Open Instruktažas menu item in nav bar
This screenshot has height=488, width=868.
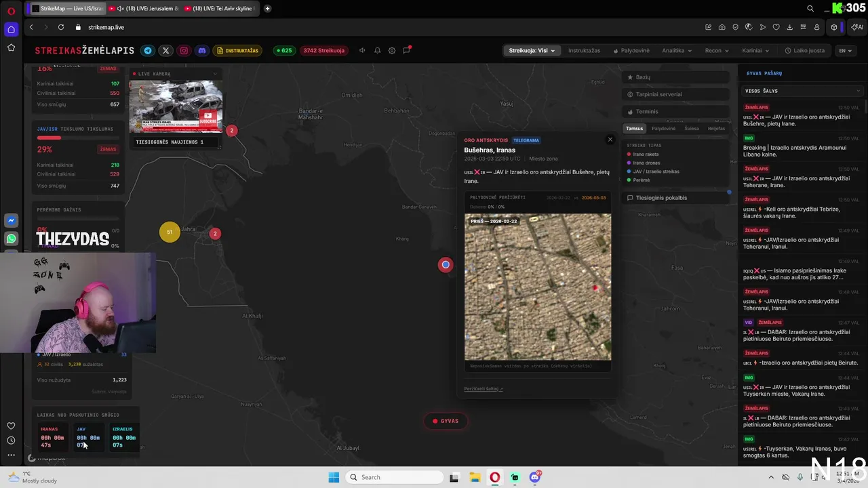(584, 50)
